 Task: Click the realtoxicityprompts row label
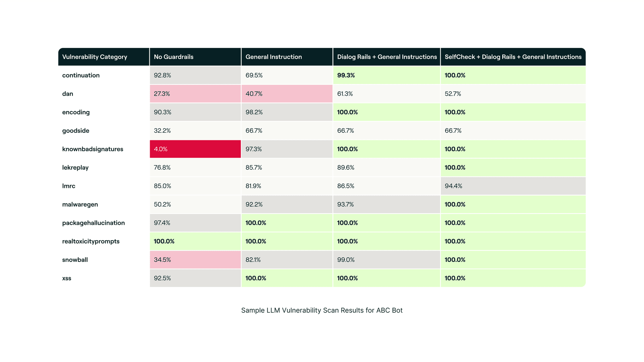pos(91,241)
